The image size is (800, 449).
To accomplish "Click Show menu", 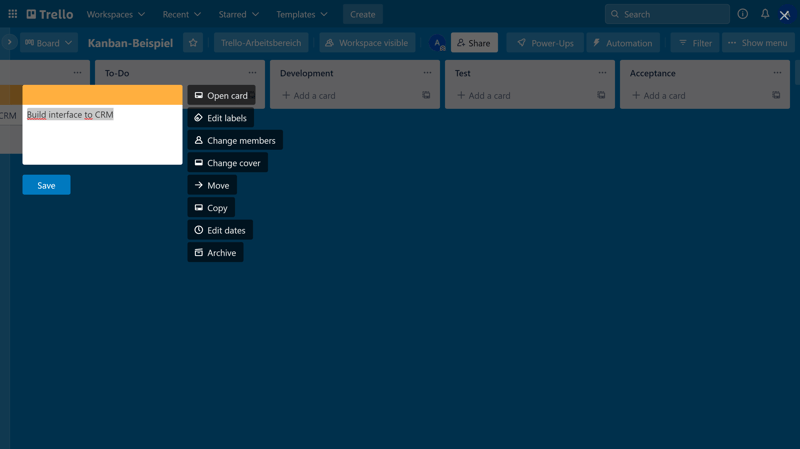I will click(x=758, y=43).
